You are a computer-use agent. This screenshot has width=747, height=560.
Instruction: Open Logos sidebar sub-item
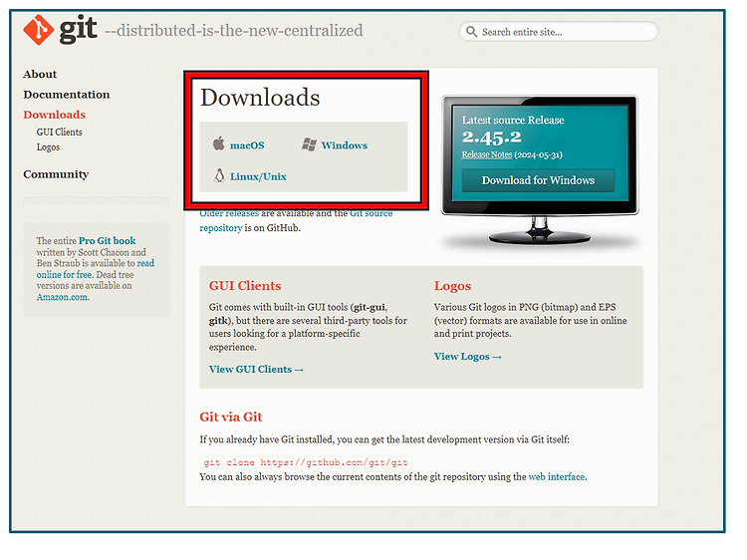48,147
